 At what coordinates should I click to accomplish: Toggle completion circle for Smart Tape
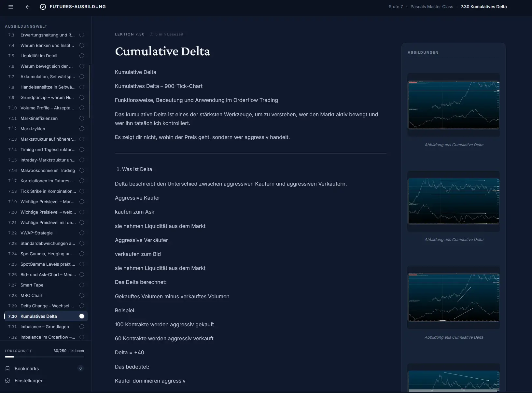[82, 285]
